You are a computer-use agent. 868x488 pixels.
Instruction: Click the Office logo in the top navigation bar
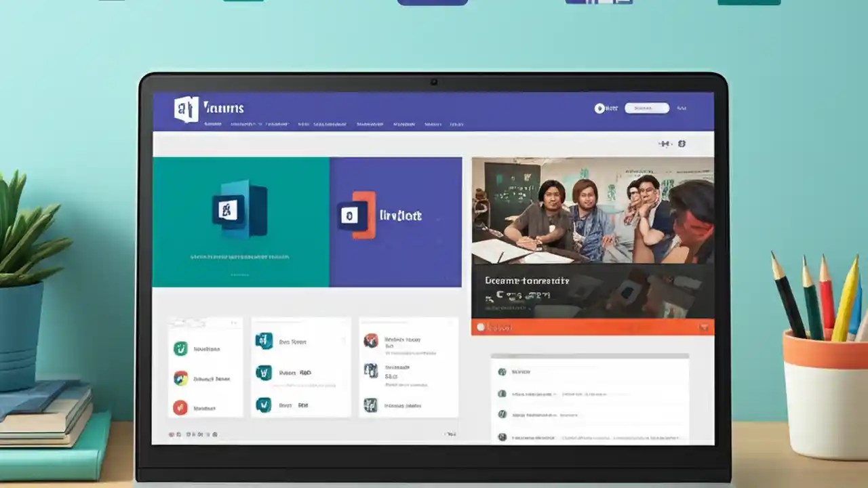tap(186, 107)
